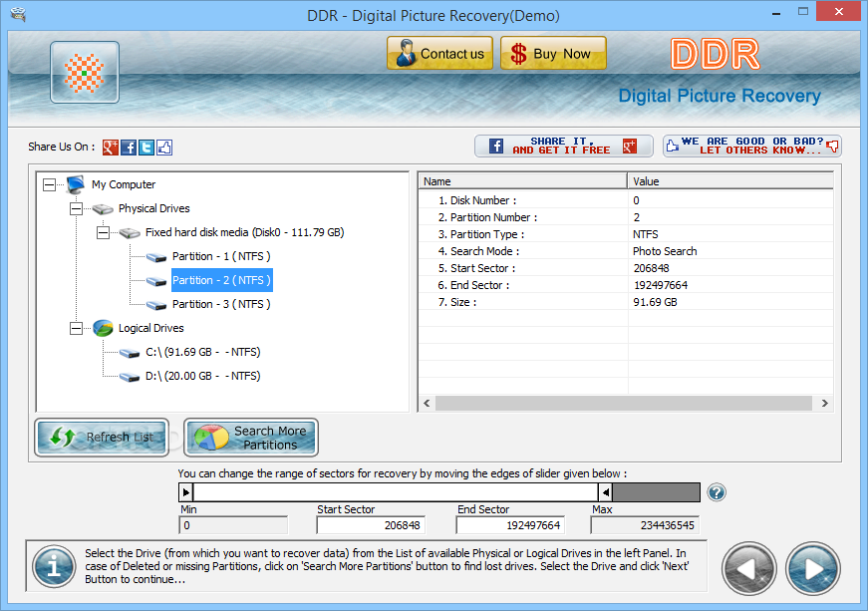
Task: Click the Logical Drives globe icon
Action: [x=103, y=328]
